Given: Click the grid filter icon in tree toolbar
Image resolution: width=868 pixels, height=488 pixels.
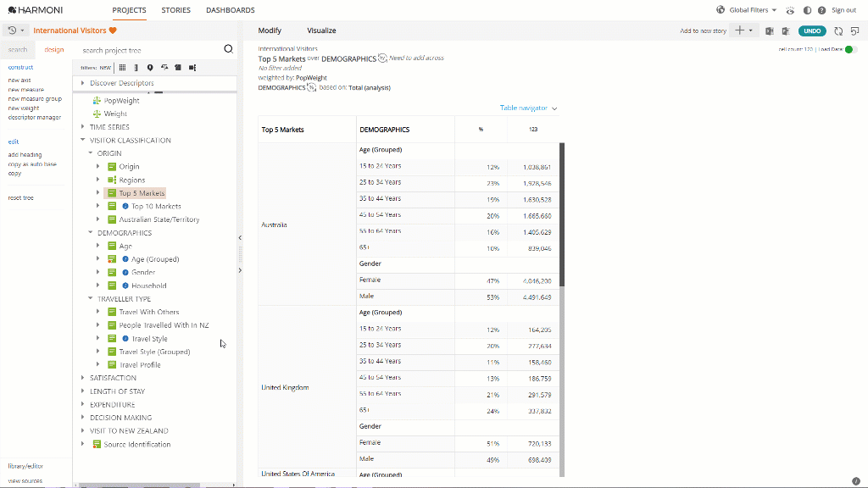Looking at the screenshot, I should click(x=122, y=68).
